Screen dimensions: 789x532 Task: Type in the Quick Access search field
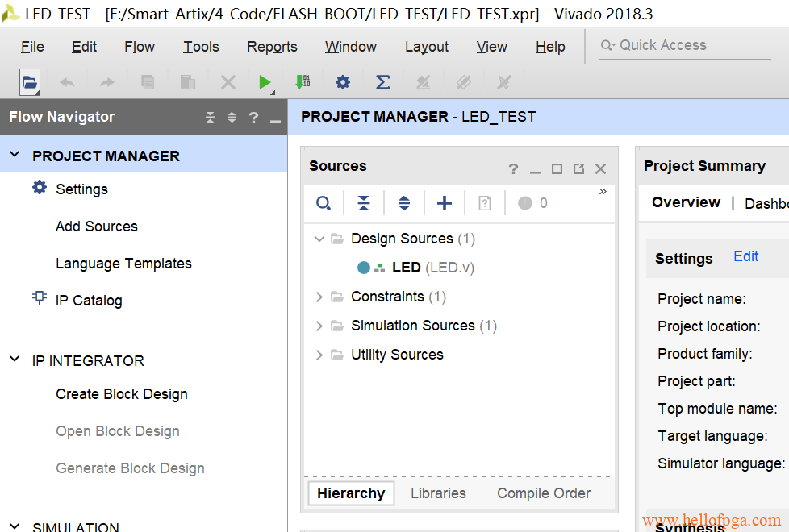[x=686, y=46]
